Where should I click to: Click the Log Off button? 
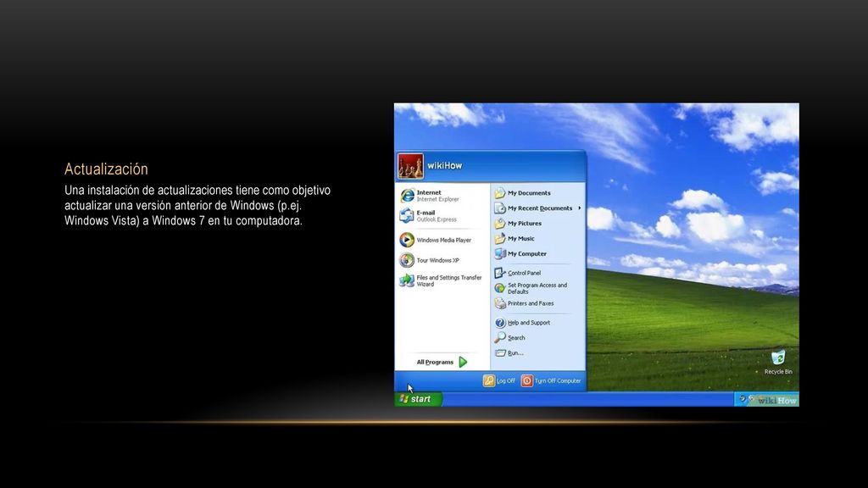pyautogui.click(x=499, y=380)
